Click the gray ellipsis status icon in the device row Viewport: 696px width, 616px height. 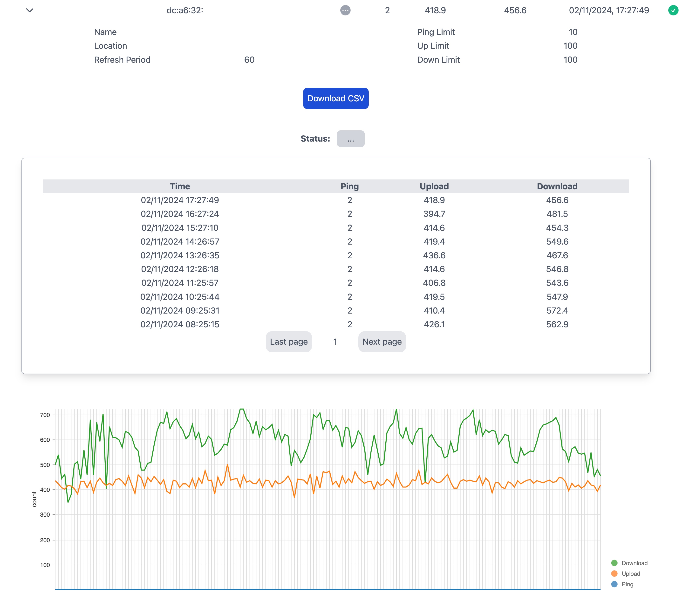click(345, 10)
